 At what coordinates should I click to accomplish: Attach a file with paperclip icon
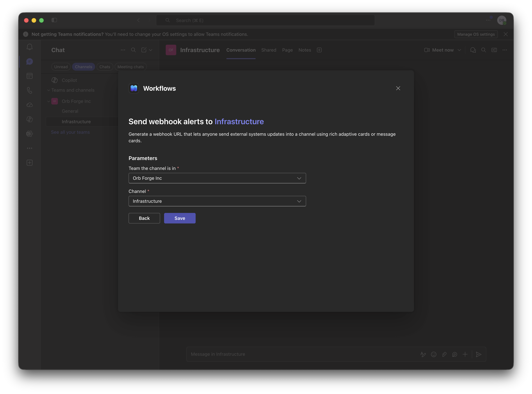(x=444, y=354)
